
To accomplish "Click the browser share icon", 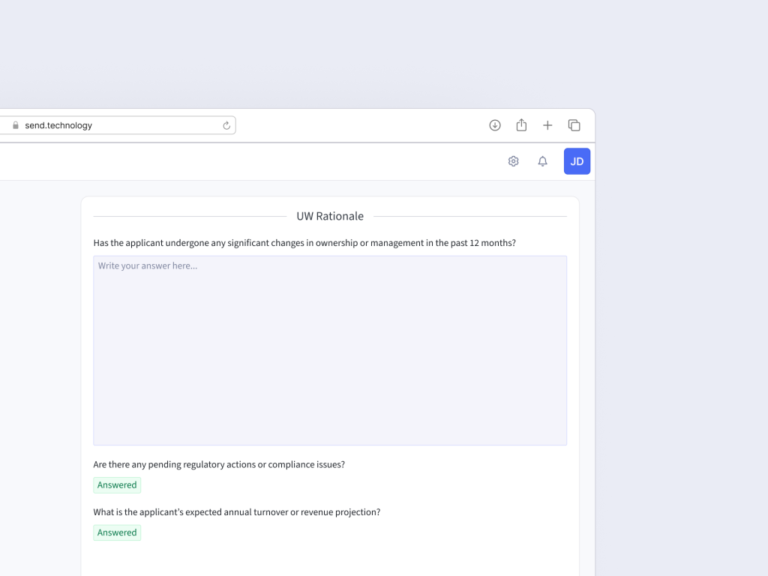I will (x=521, y=125).
